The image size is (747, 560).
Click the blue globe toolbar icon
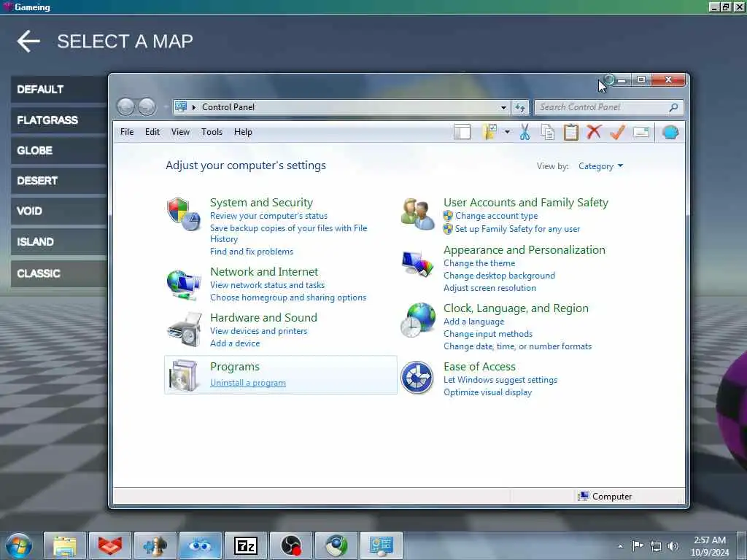(670, 132)
